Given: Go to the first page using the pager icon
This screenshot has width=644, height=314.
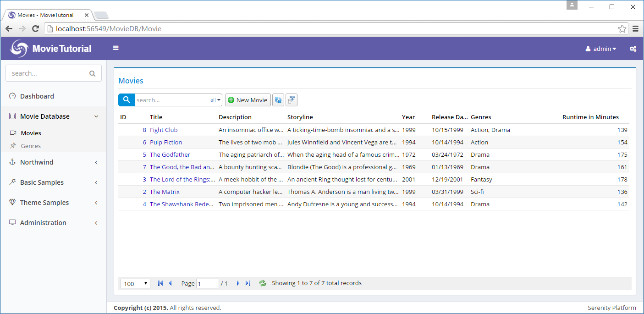Looking at the screenshot, I should (x=160, y=283).
